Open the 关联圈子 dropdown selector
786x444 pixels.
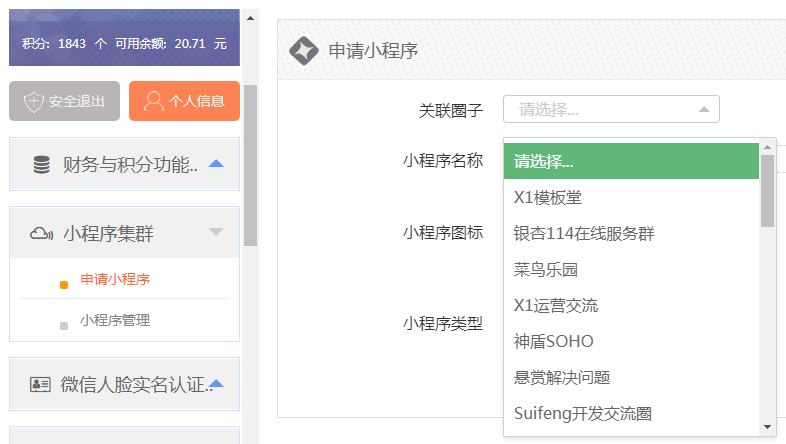611,109
